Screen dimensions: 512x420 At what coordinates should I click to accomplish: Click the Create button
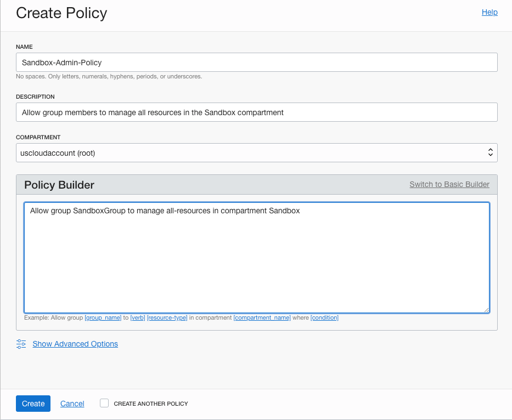click(33, 403)
